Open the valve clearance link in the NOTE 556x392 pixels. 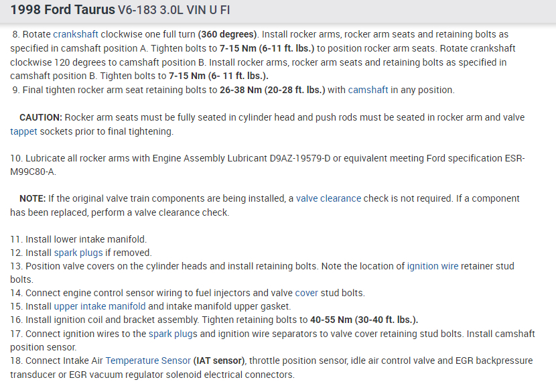pyautogui.click(x=328, y=198)
